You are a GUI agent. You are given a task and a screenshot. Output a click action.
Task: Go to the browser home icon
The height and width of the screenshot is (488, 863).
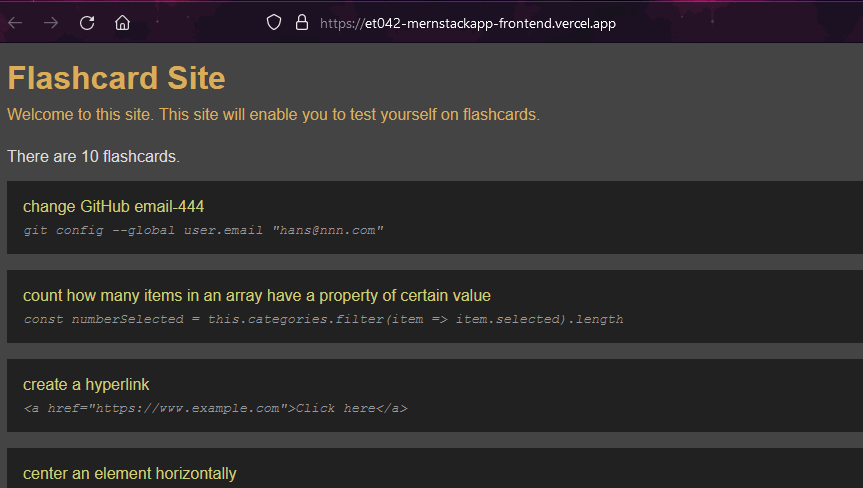pos(122,23)
